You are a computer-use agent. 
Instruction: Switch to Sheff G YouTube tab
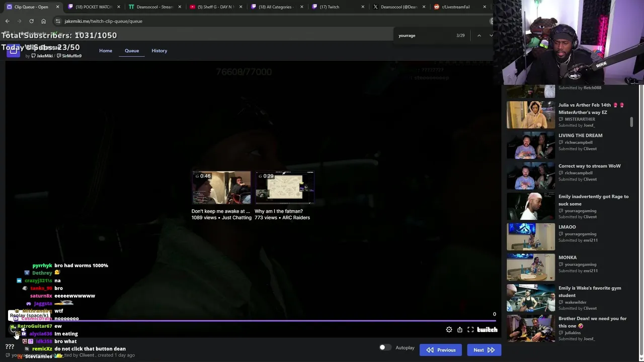point(216,7)
